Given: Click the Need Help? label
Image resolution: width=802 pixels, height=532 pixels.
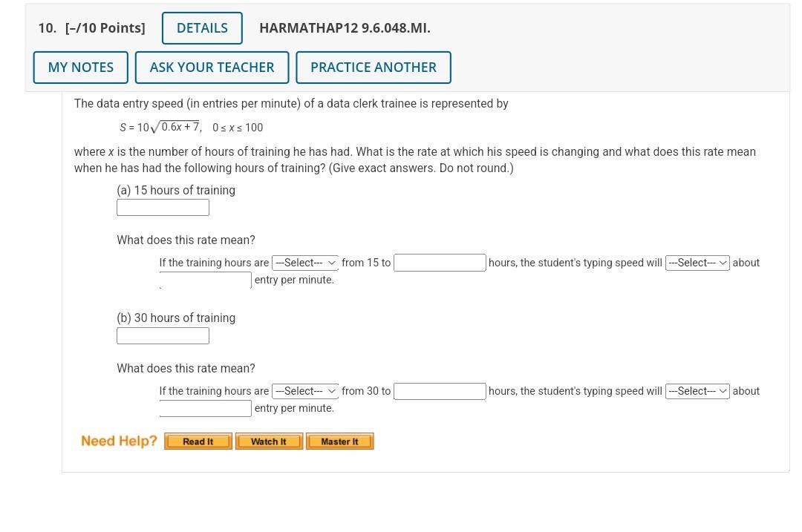Looking at the screenshot, I should click(119, 440).
